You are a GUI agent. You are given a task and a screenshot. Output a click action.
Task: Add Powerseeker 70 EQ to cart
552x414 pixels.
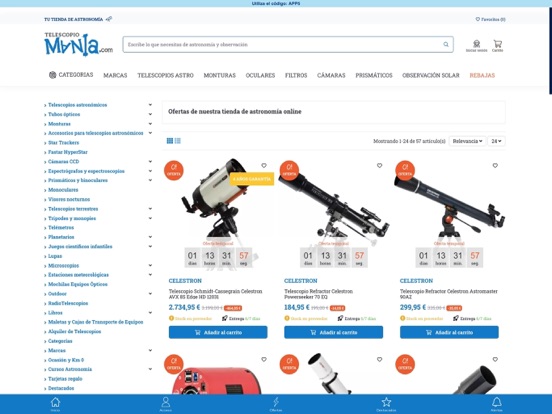[x=333, y=332]
